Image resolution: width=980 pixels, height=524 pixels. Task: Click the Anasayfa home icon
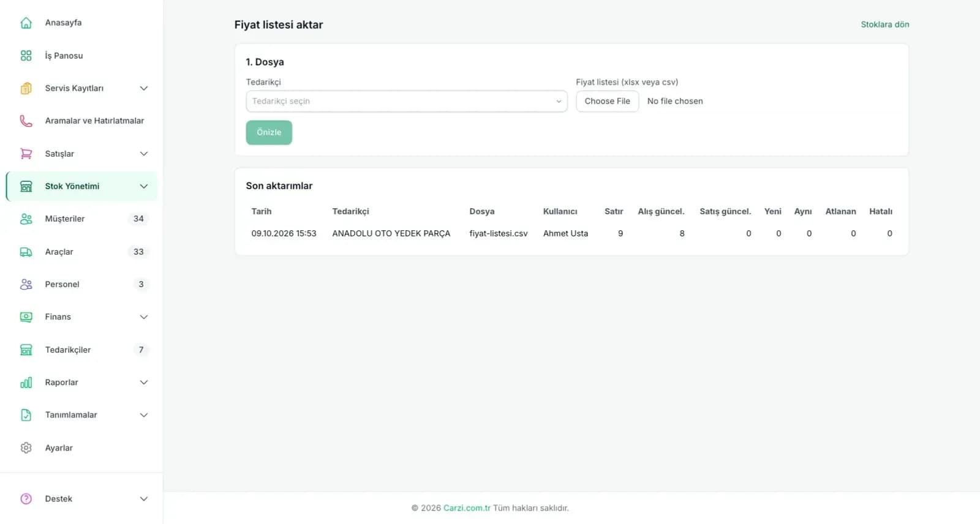[x=26, y=23]
